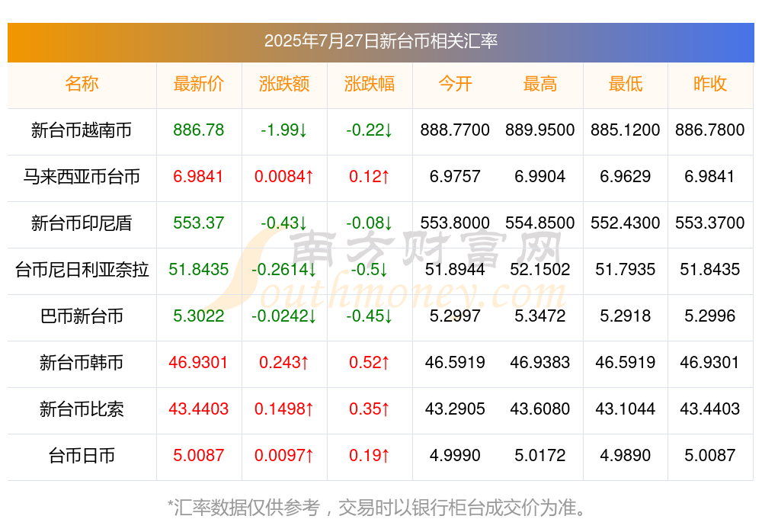
Task: Click high value 6.9904
Action: point(540,177)
